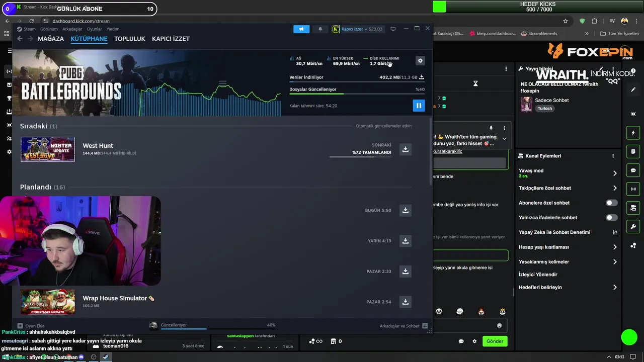Image resolution: width=644 pixels, height=362 pixels.
Task: Open TOPLULUK tab in Steam
Action: point(129,39)
